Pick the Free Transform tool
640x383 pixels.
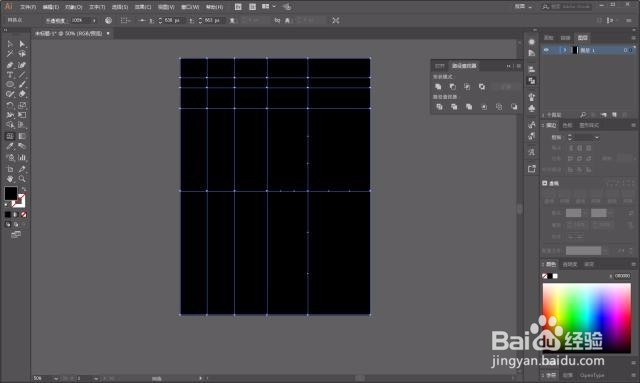point(22,115)
